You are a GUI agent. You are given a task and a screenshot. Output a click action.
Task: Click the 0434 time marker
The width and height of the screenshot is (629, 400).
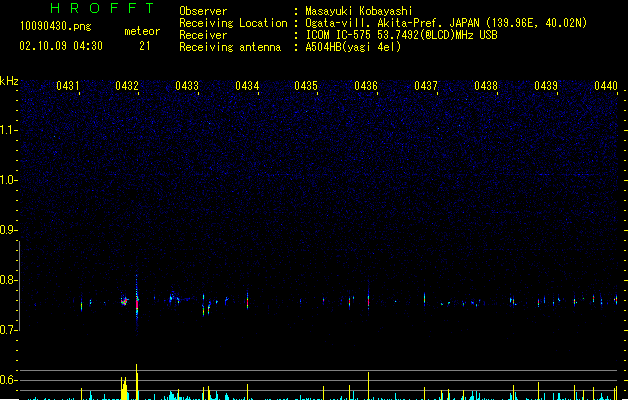(247, 86)
